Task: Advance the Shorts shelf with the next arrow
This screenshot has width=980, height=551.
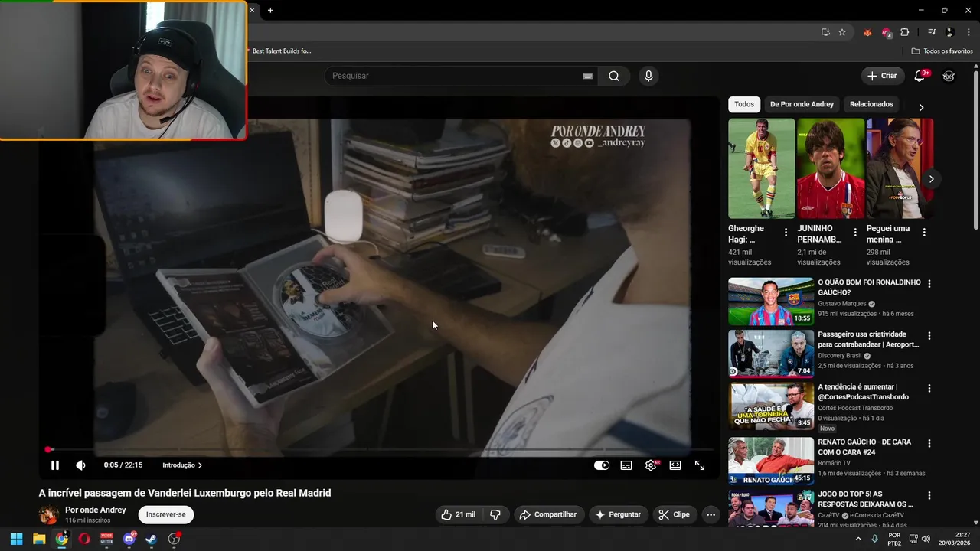Action: (x=931, y=179)
